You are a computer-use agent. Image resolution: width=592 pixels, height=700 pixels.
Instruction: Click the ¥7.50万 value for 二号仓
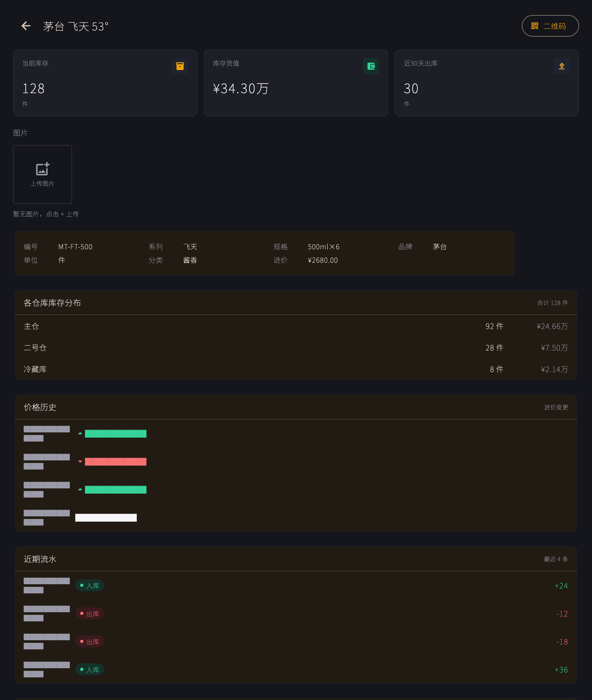click(554, 348)
